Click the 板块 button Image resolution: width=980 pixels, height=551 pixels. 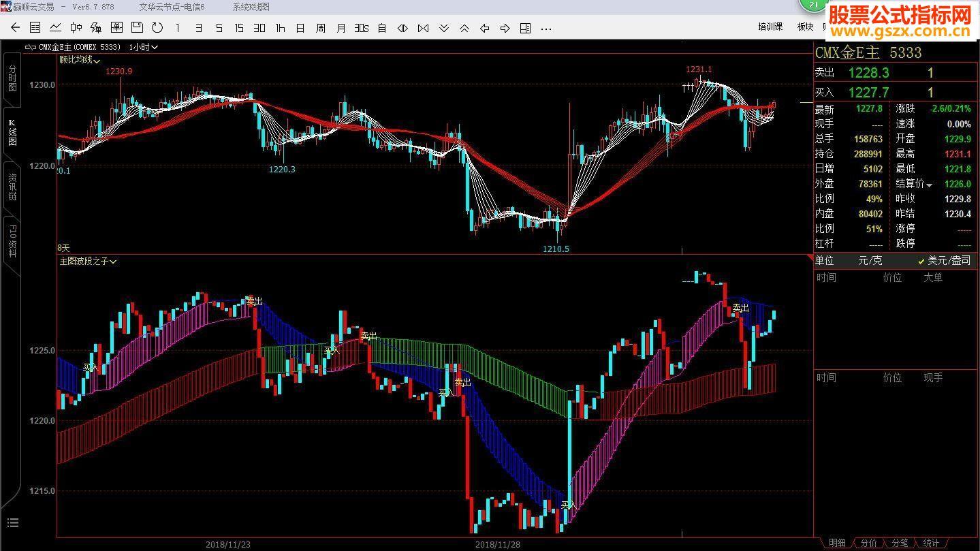805,27
